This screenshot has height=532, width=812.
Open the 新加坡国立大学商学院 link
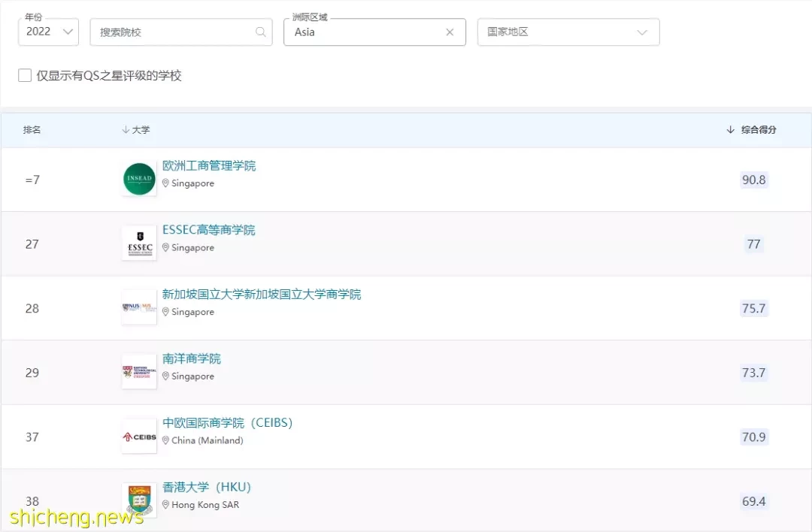coord(262,294)
